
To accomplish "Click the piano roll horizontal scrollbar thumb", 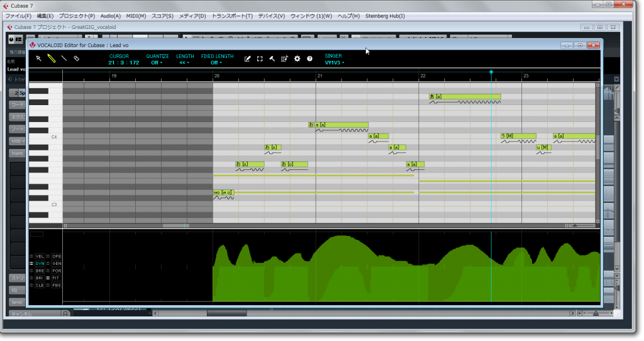I will tap(176, 226).
